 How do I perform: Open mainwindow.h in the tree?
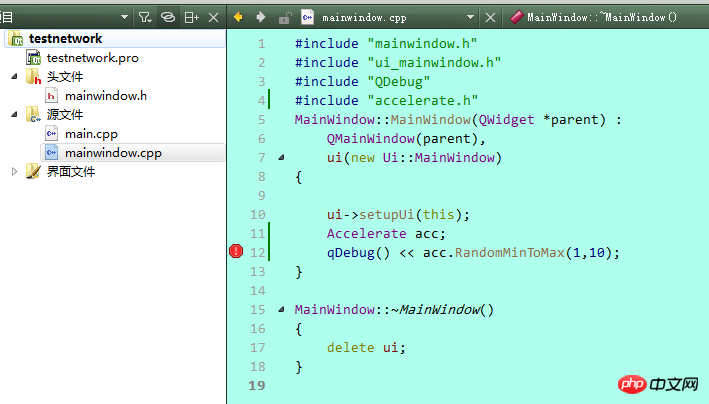[106, 96]
